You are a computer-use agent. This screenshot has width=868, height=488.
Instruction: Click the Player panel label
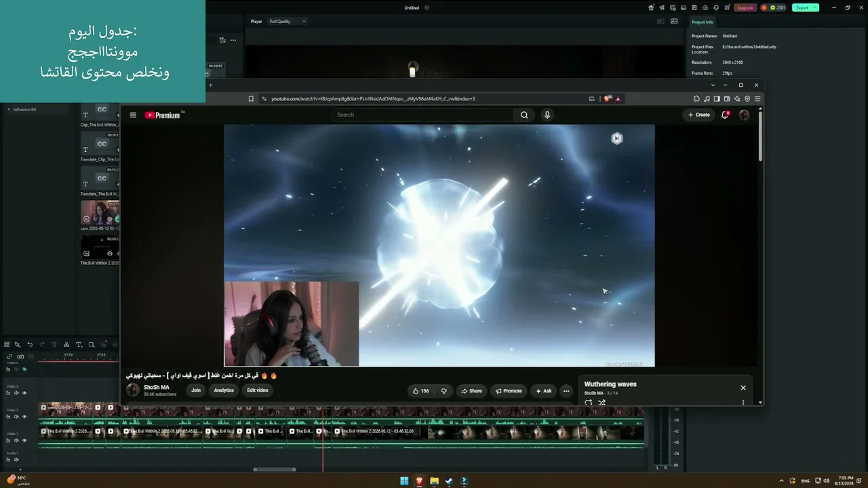pos(256,22)
